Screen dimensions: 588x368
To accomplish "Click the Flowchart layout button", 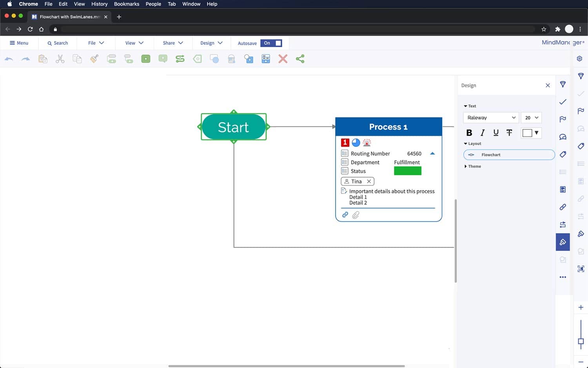I will point(509,155).
